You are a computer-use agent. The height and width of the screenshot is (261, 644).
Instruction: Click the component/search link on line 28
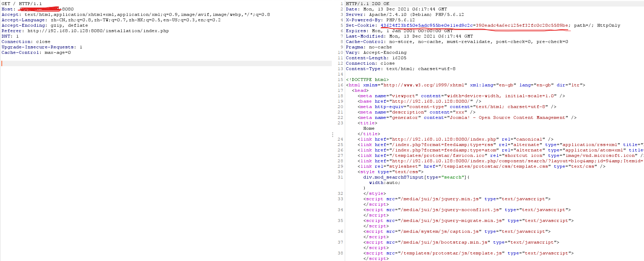pos(501,161)
